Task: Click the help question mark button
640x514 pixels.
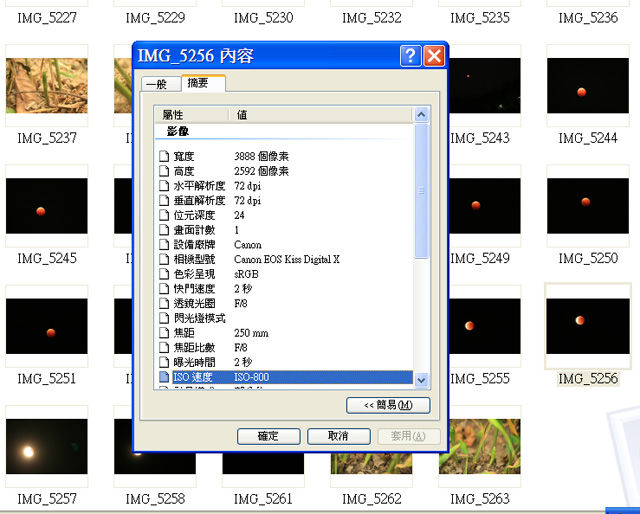Action: (x=411, y=56)
